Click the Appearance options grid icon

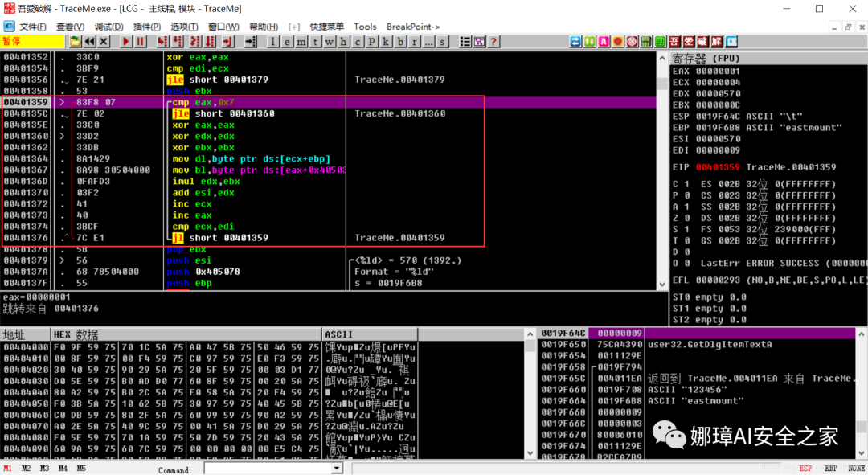(479, 42)
